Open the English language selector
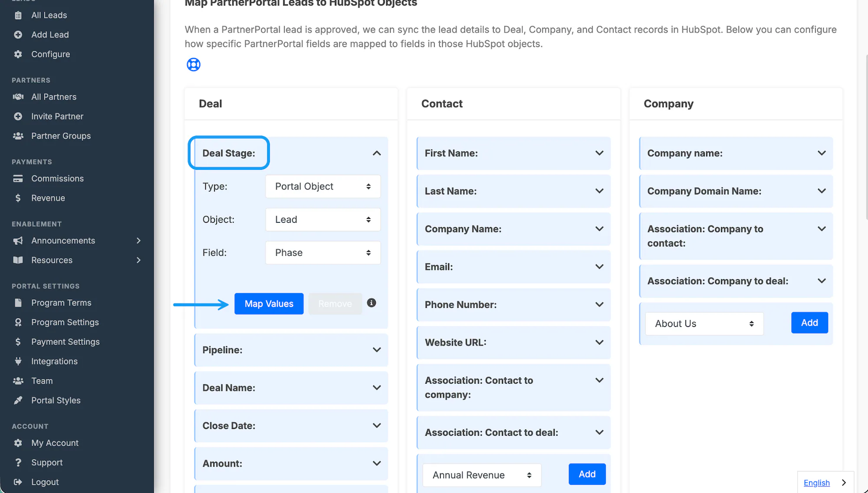Image resolution: width=868 pixels, height=493 pixels. 816,483
